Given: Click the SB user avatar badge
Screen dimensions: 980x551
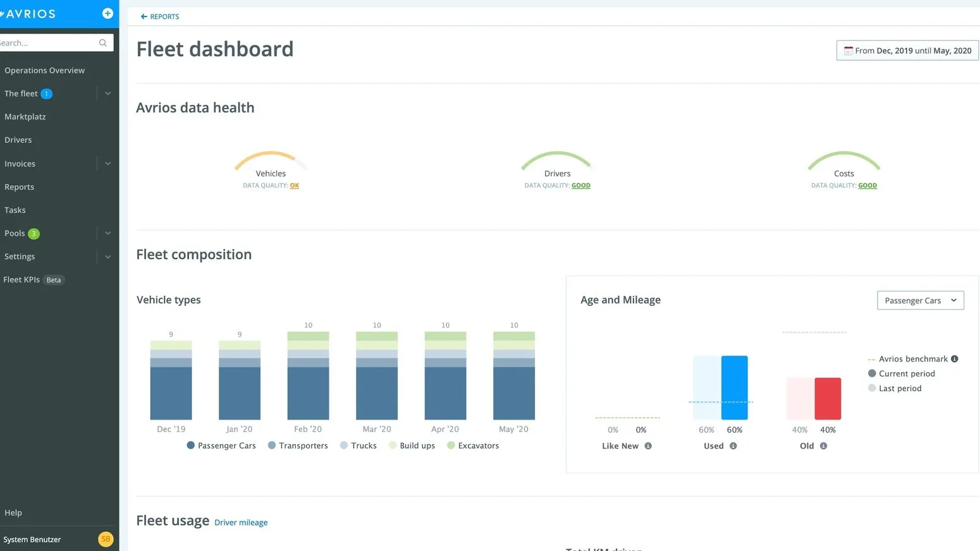Looking at the screenshot, I should [106, 539].
